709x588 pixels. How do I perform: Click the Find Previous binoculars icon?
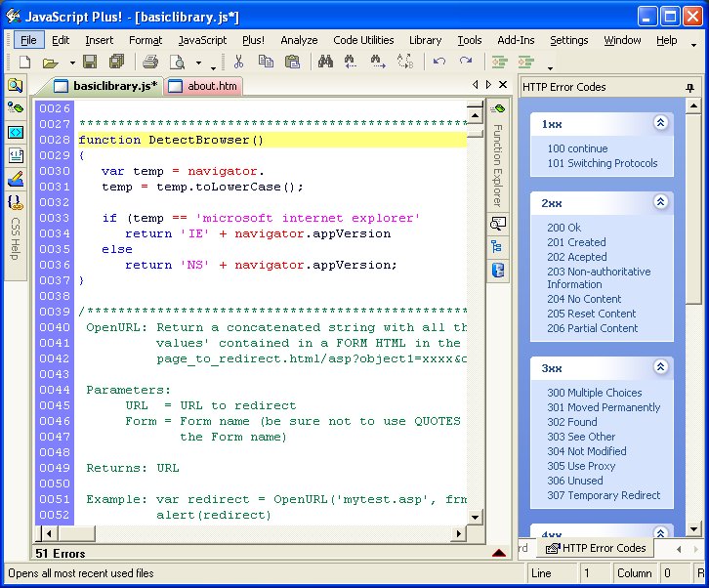click(x=350, y=62)
